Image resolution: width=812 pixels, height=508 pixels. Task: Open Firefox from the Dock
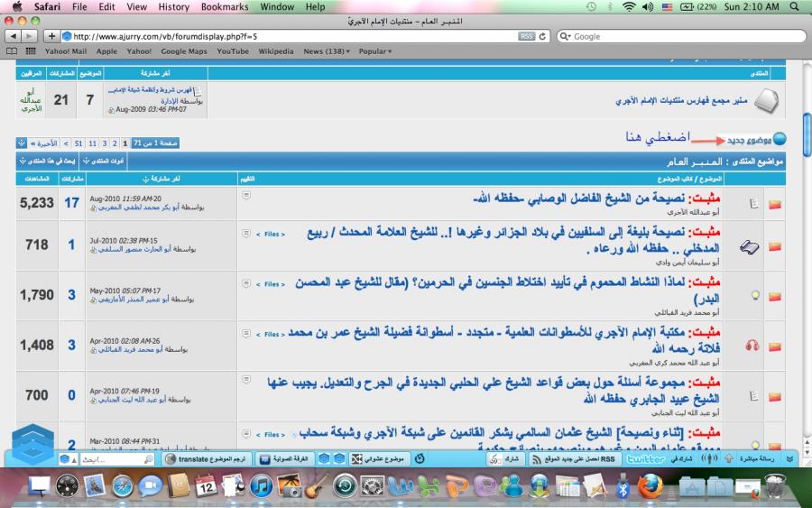[650, 486]
